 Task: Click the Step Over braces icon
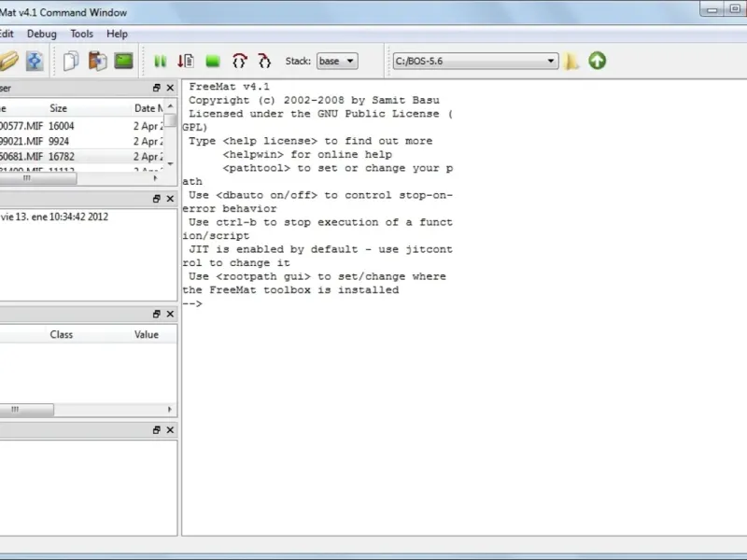tap(239, 61)
